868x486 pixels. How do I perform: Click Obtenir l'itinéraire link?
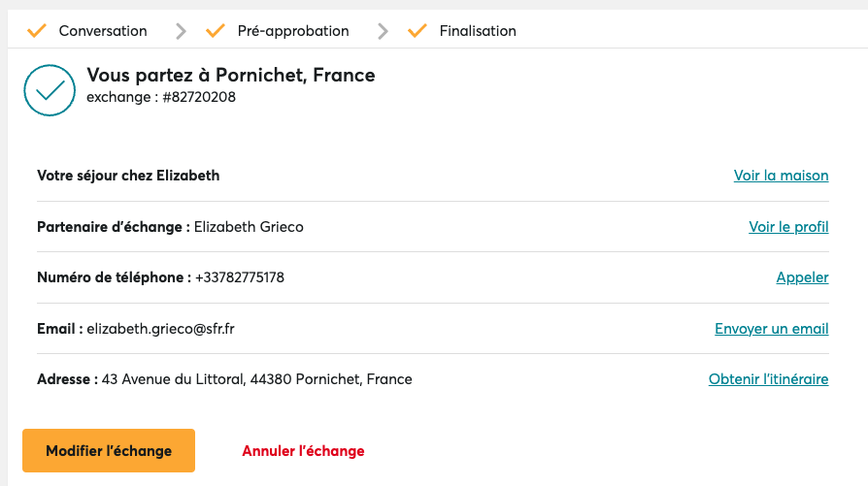768,379
